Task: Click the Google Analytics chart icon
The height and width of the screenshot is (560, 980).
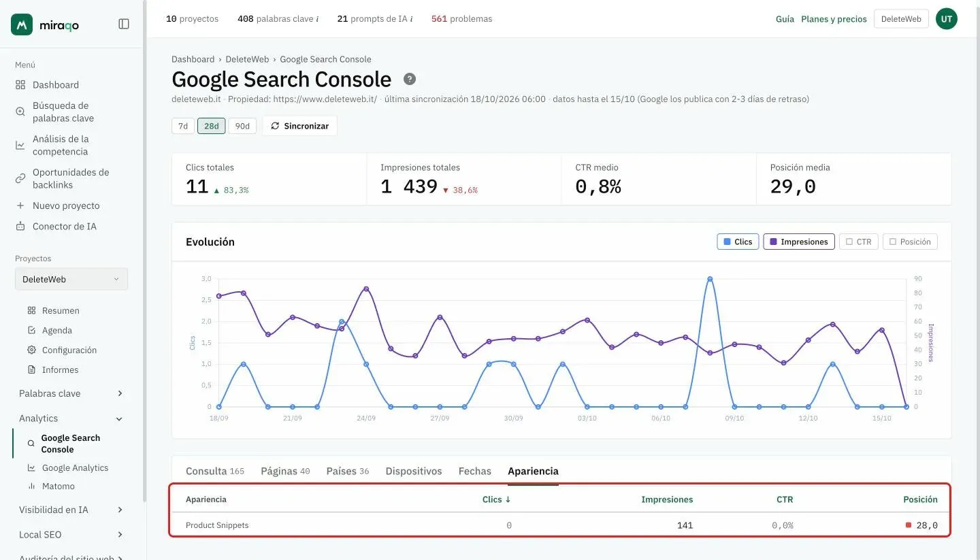Action: [x=31, y=467]
